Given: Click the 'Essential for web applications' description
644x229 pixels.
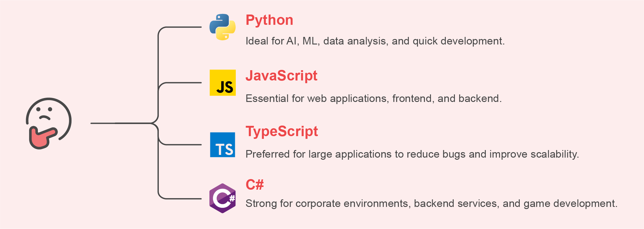Looking at the screenshot, I should click(373, 99).
